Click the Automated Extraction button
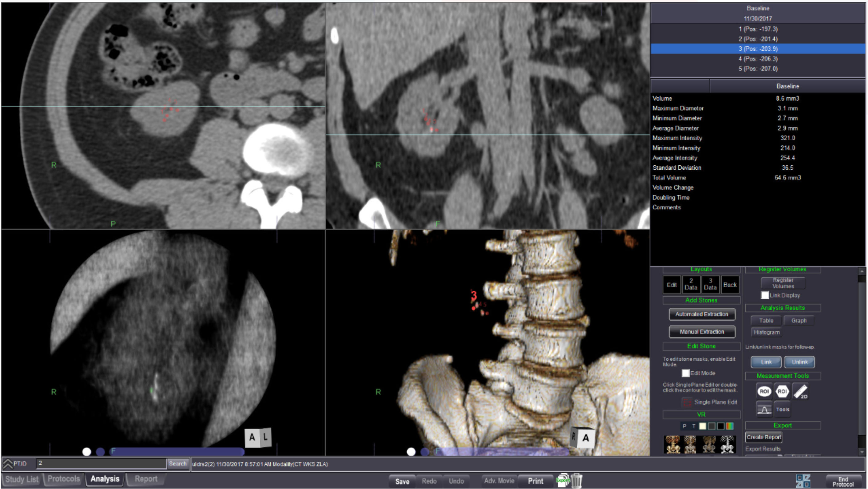Image resolution: width=868 pixels, height=489 pixels. [x=702, y=314]
